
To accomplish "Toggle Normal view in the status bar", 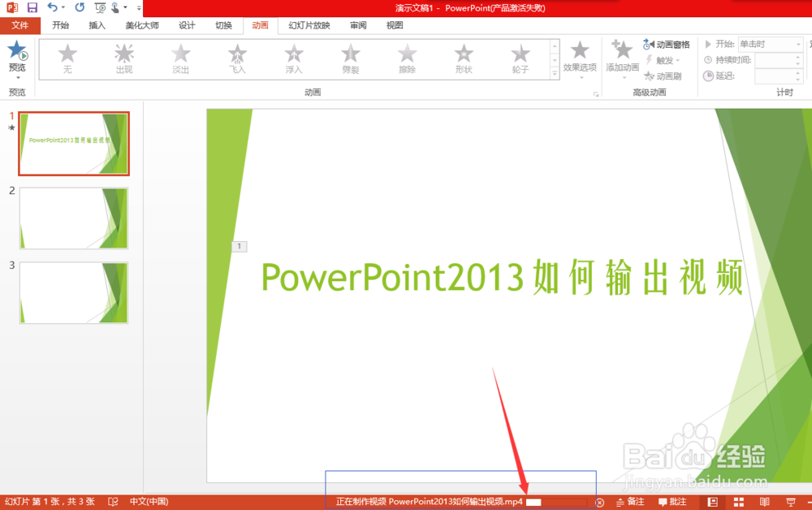I will click(x=712, y=501).
